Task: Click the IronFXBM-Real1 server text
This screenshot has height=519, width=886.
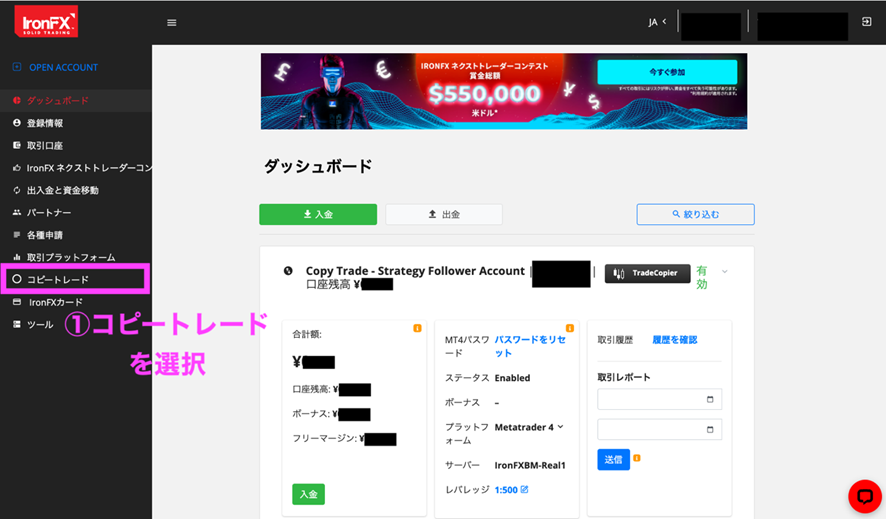Action: tap(530, 466)
